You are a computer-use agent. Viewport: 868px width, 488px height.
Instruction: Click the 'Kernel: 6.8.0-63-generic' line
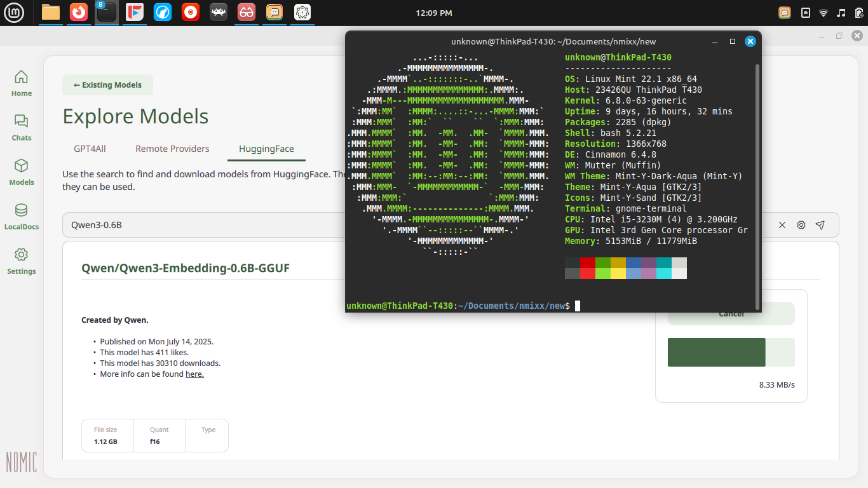pyautogui.click(x=626, y=100)
